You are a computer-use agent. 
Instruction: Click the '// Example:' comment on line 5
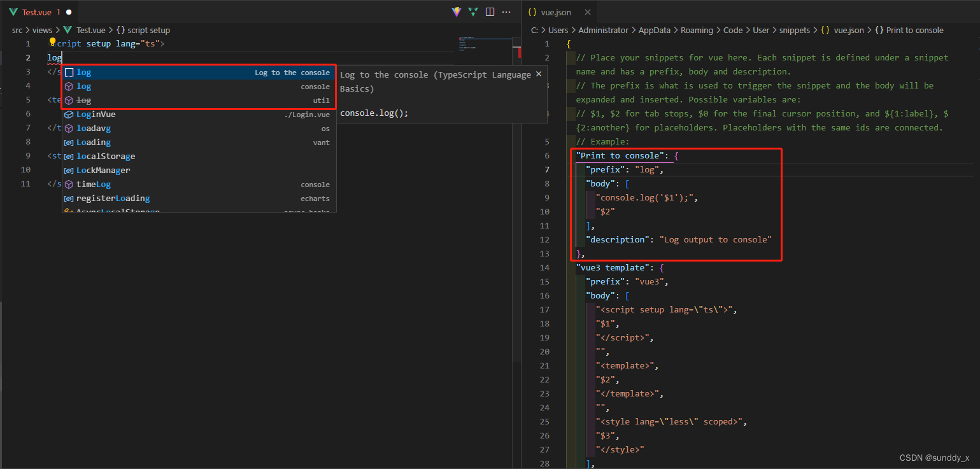(x=603, y=141)
